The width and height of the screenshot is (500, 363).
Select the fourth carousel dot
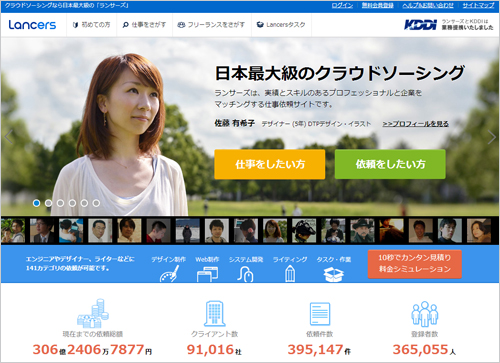pyautogui.click(x=72, y=203)
